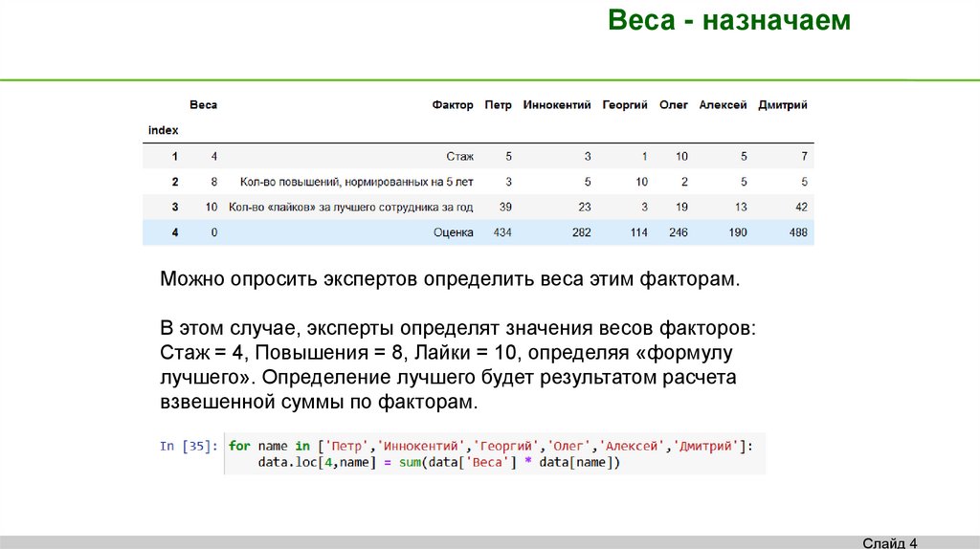Click Иннокентий's повышений value "5"
This screenshot has height=549, width=980.
coord(588,182)
